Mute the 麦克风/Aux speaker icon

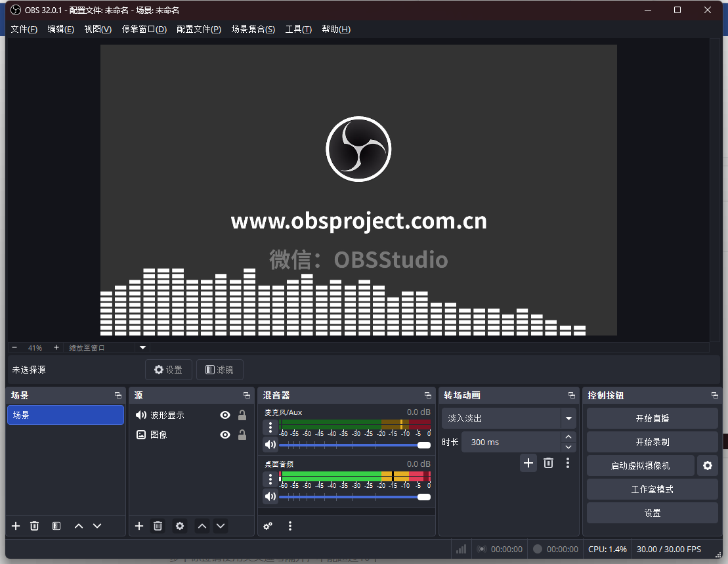pos(270,445)
